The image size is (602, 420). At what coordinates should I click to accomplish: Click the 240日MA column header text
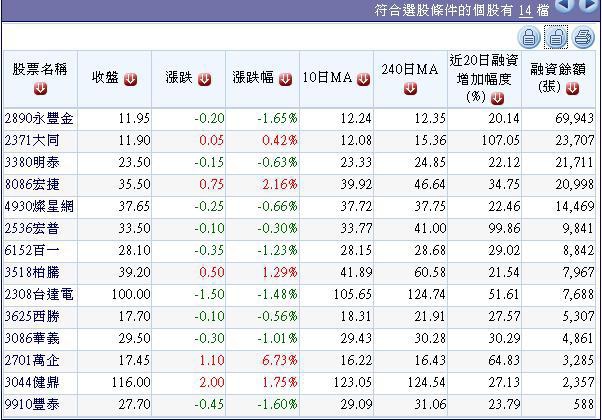pos(410,69)
